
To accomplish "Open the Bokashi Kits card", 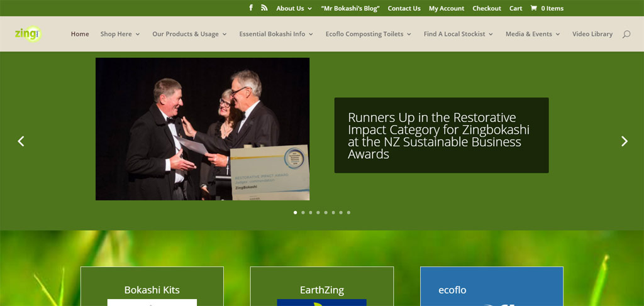I will [x=152, y=287].
